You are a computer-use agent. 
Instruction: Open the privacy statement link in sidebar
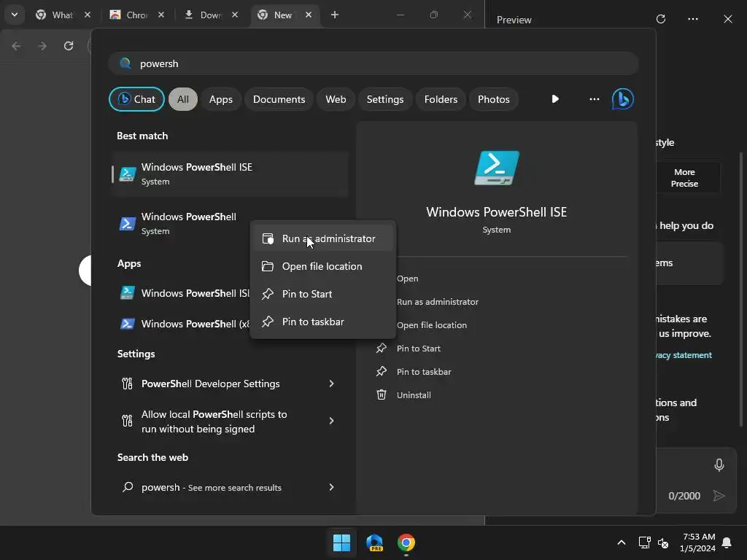[x=683, y=355]
